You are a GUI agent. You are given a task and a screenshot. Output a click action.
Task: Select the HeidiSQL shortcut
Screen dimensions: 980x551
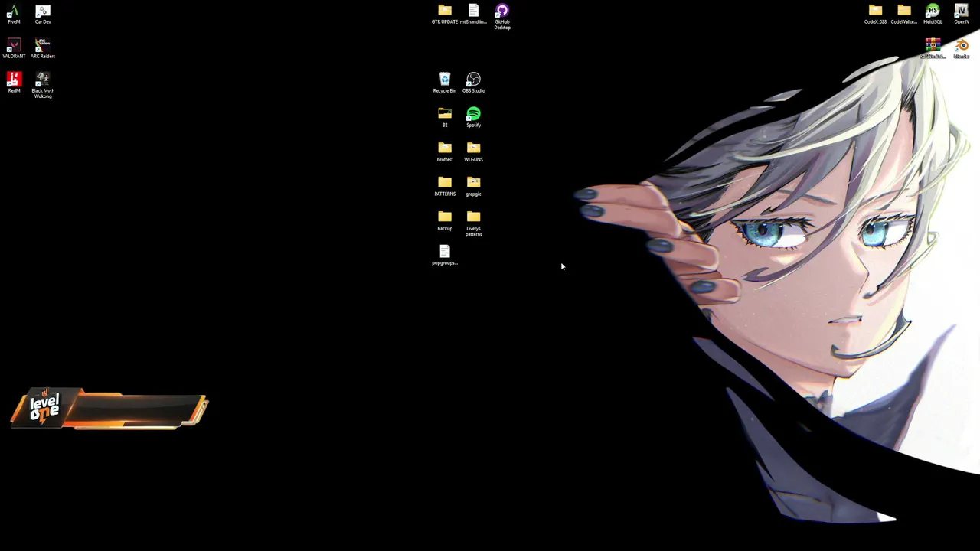pos(933,15)
